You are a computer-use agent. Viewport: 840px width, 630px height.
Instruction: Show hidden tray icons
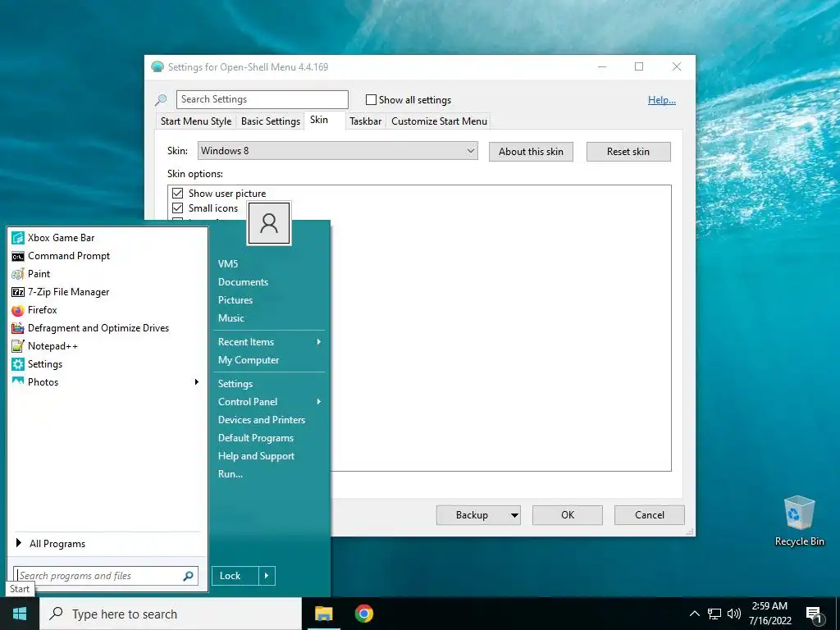click(694, 614)
